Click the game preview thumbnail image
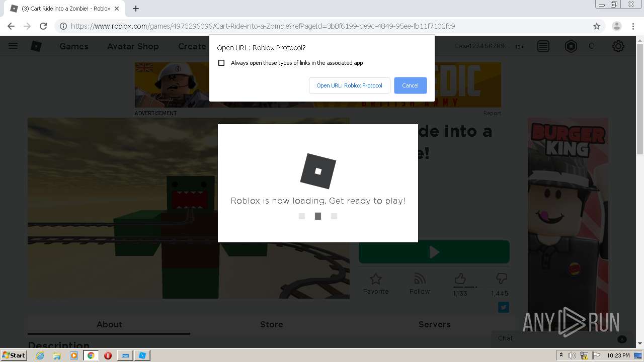Screen dimensions: 644x362 pos(189,208)
